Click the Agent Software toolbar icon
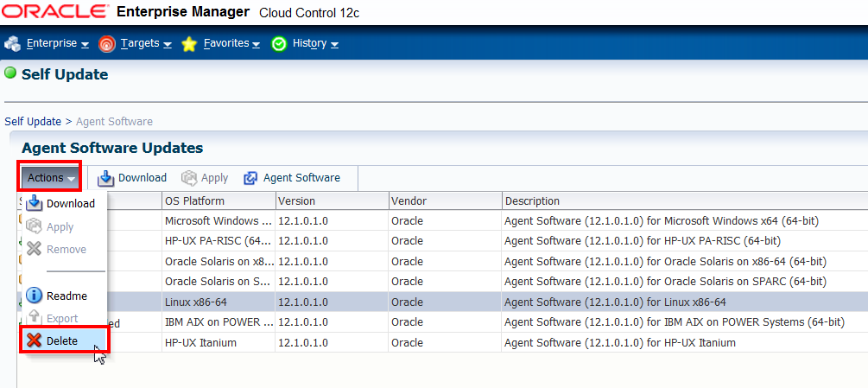 (250, 178)
